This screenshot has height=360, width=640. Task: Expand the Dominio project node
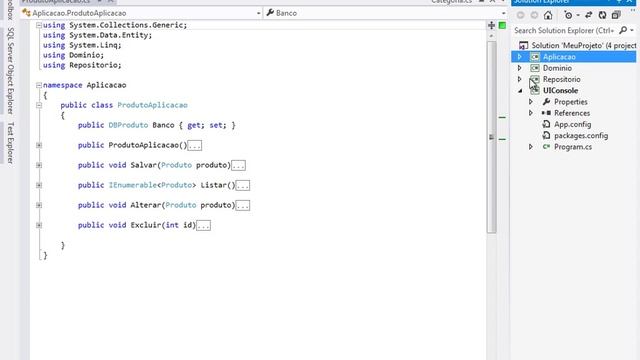(520, 68)
